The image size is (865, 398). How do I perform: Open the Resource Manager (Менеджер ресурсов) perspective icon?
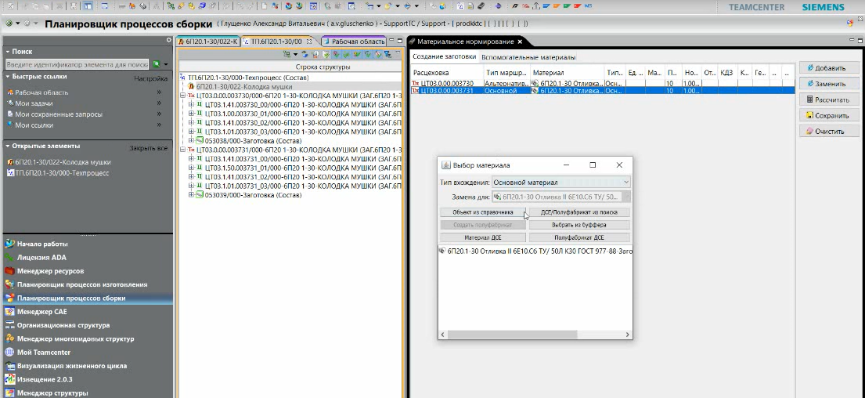coord(9,271)
